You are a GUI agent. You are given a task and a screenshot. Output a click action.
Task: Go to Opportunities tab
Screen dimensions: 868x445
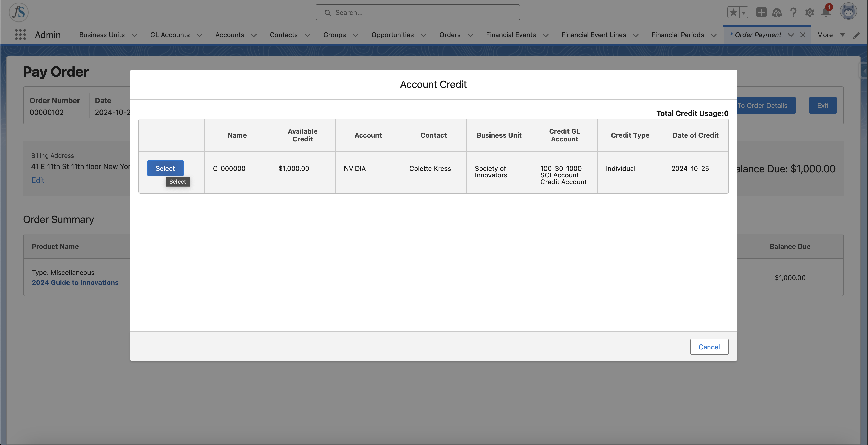[392, 35]
